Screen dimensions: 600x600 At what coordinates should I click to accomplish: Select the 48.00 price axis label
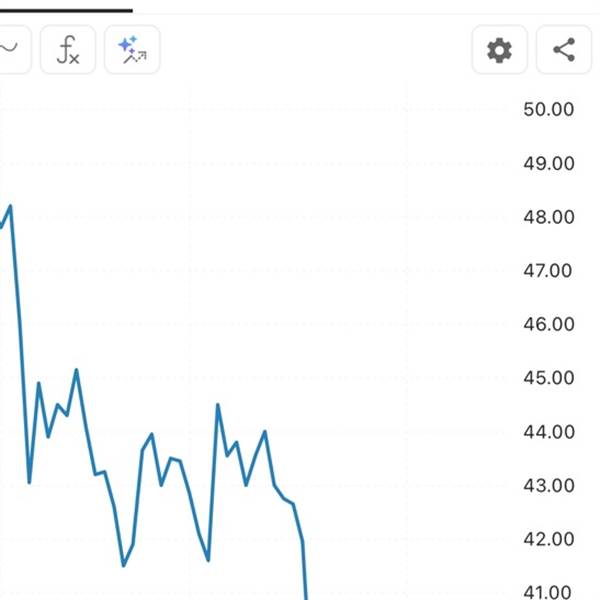(549, 217)
